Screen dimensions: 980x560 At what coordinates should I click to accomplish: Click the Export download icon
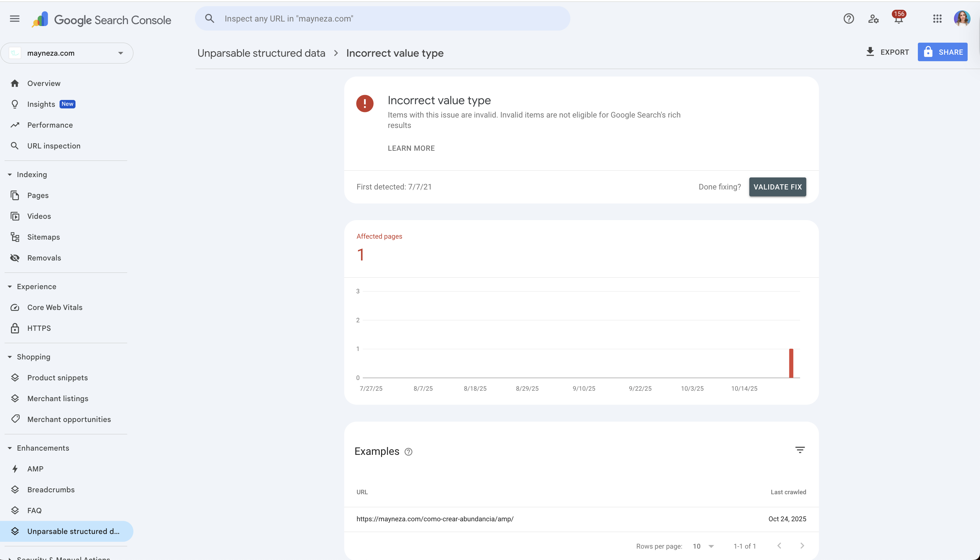click(870, 51)
